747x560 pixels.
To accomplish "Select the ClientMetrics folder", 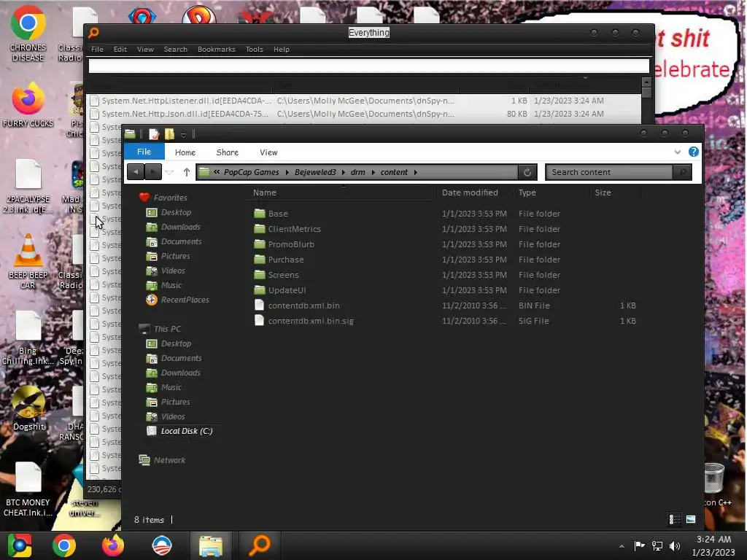I will [x=294, y=229].
